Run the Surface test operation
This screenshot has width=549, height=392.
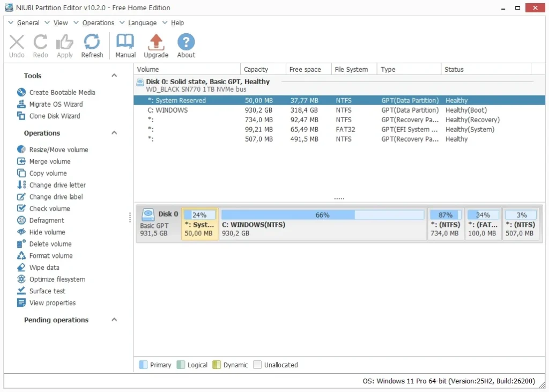pos(47,291)
